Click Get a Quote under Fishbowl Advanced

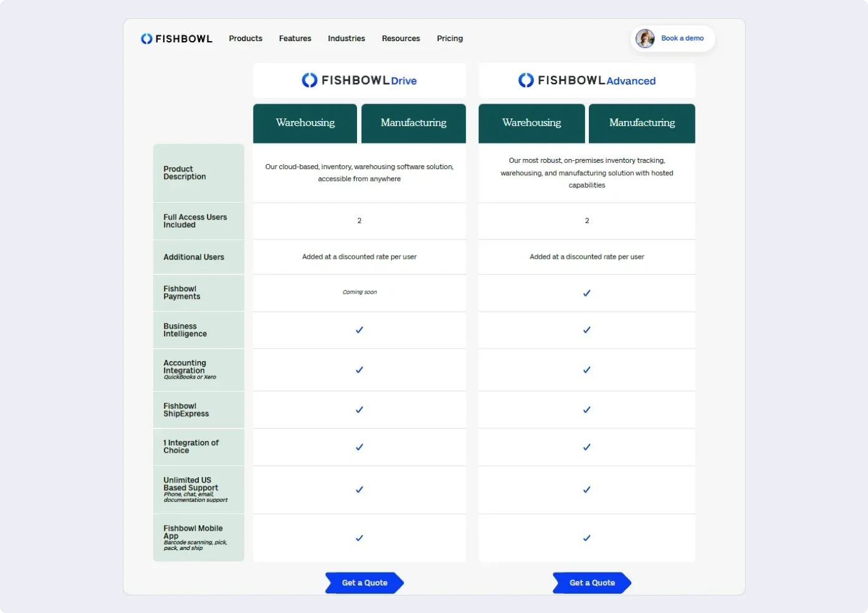tap(592, 583)
